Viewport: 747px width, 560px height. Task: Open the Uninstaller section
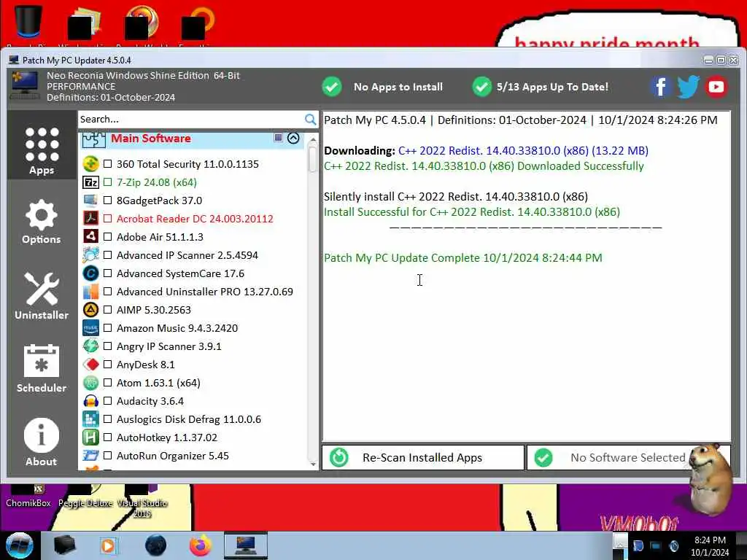42,295
